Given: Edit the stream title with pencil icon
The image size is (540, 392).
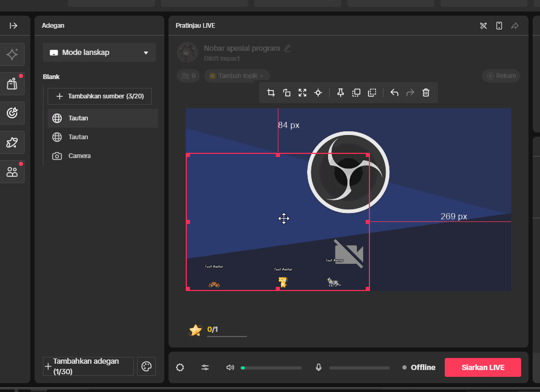Looking at the screenshot, I should [x=287, y=48].
